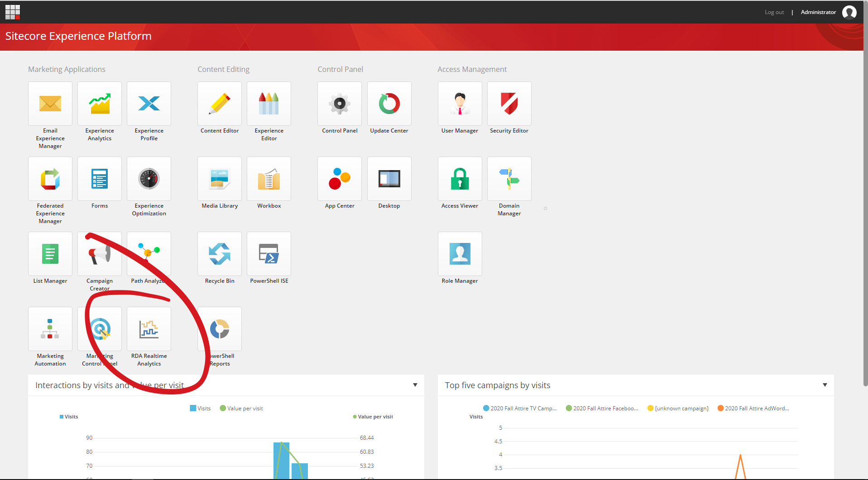Toggle 2020 Fall Attire Facebook legend
The width and height of the screenshot is (868, 480).
(x=602, y=409)
